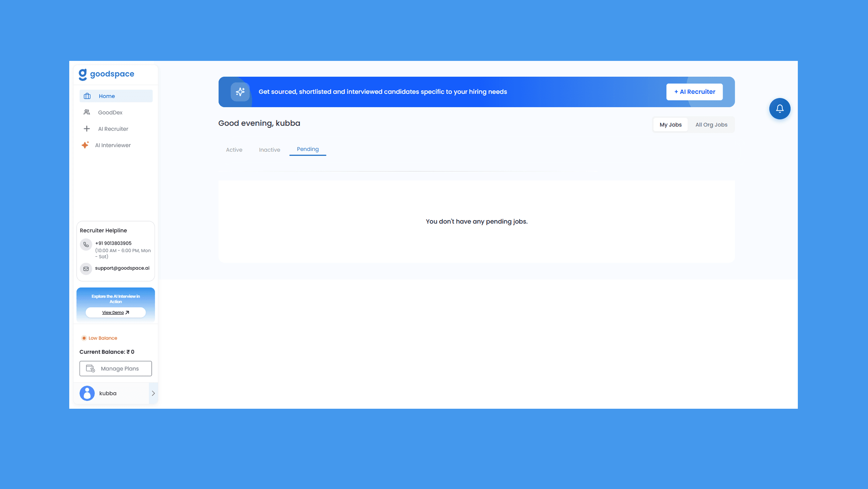This screenshot has height=489, width=868.
Task: Select the Pending jobs tab
Action: pyautogui.click(x=307, y=149)
